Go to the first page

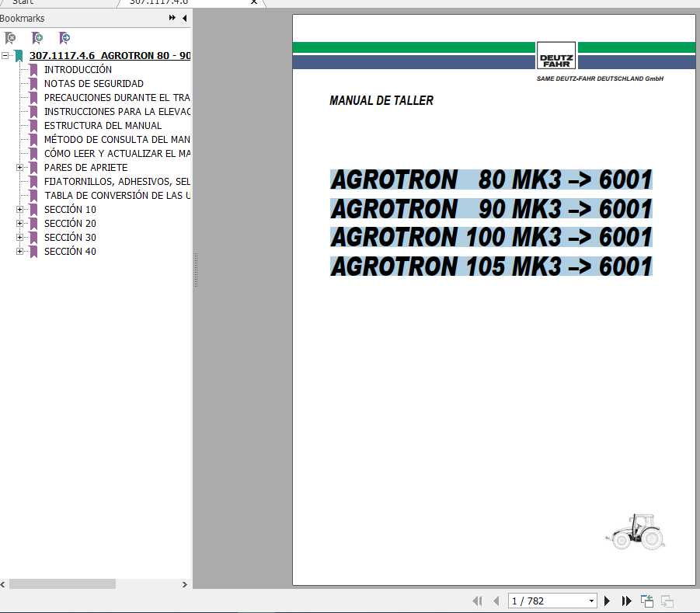(x=478, y=601)
